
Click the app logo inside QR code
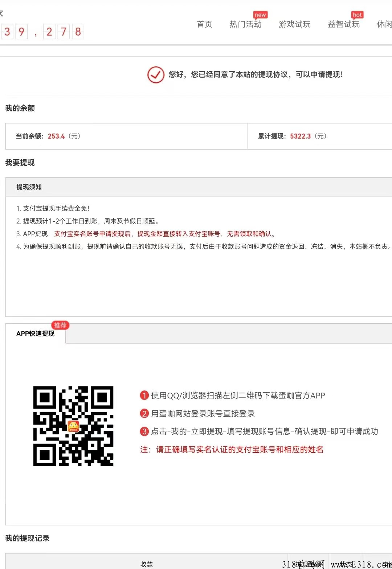pos(73,426)
